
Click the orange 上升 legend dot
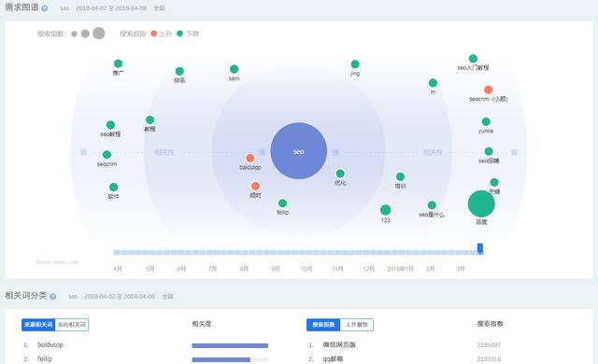click(x=153, y=34)
